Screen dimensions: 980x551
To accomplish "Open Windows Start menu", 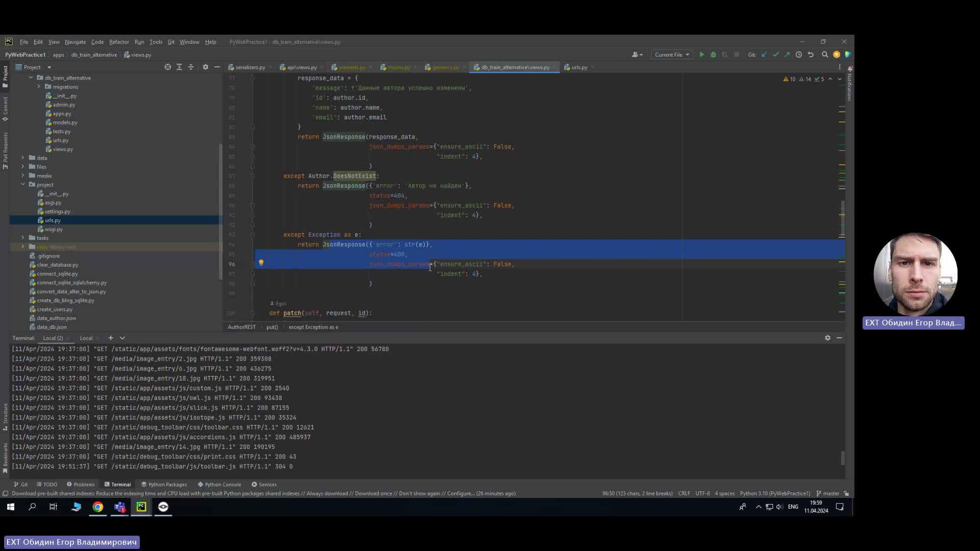I will point(11,507).
